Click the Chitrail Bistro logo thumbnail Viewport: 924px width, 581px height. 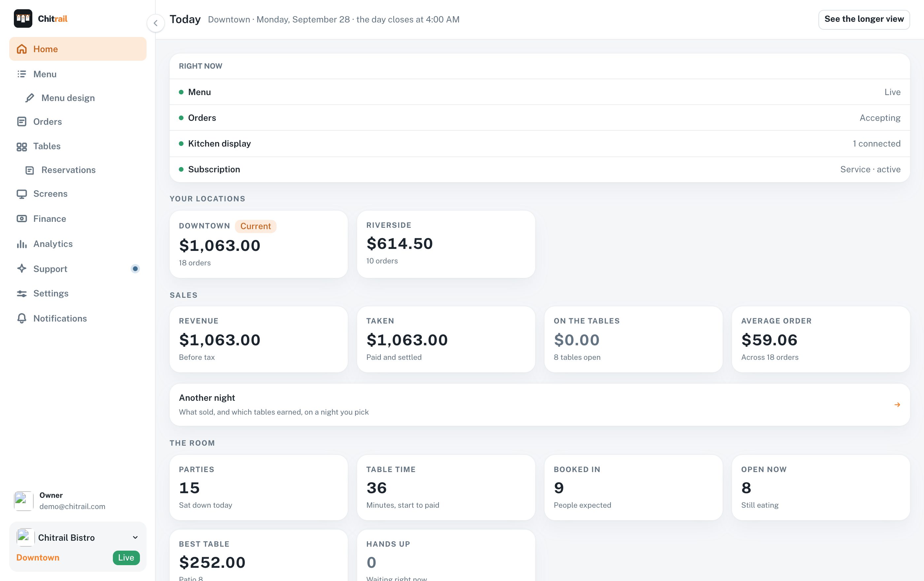(x=25, y=537)
